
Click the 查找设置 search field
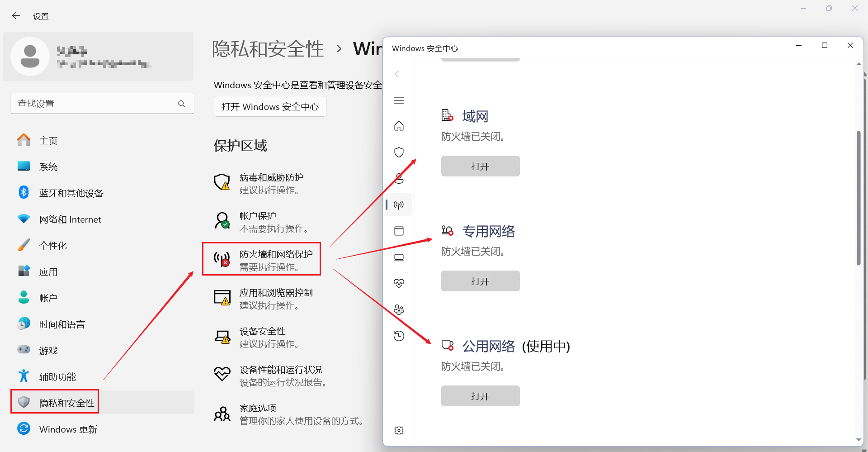pyautogui.click(x=102, y=104)
